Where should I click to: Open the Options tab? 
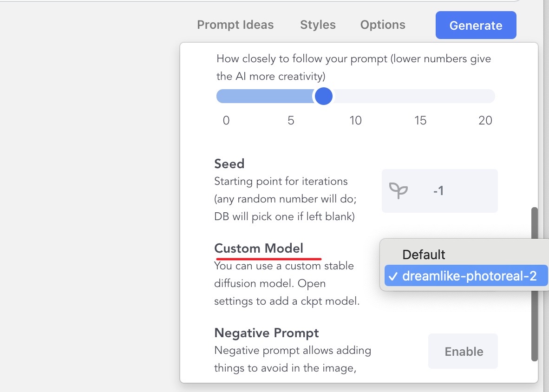point(383,25)
